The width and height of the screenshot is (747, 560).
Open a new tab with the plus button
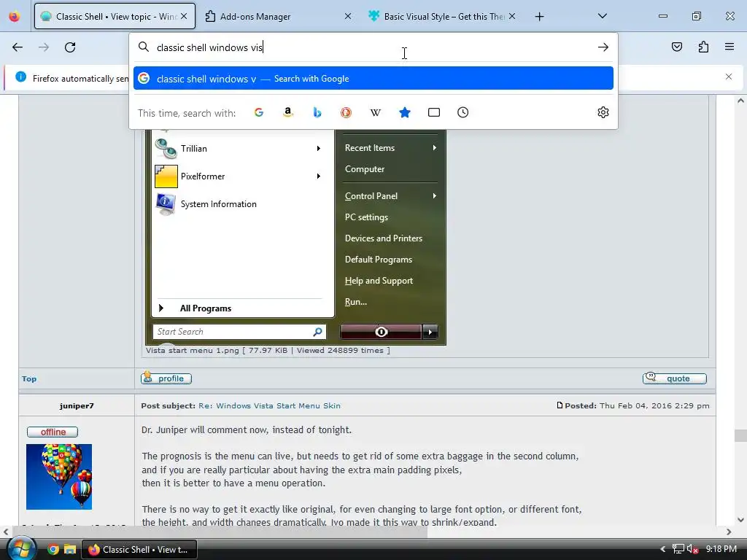click(x=539, y=17)
